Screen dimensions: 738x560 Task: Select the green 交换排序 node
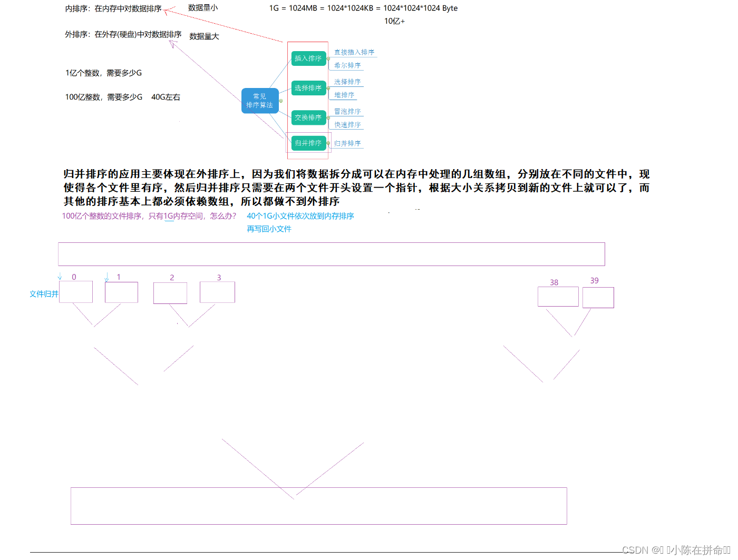pyautogui.click(x=308, y=117)
